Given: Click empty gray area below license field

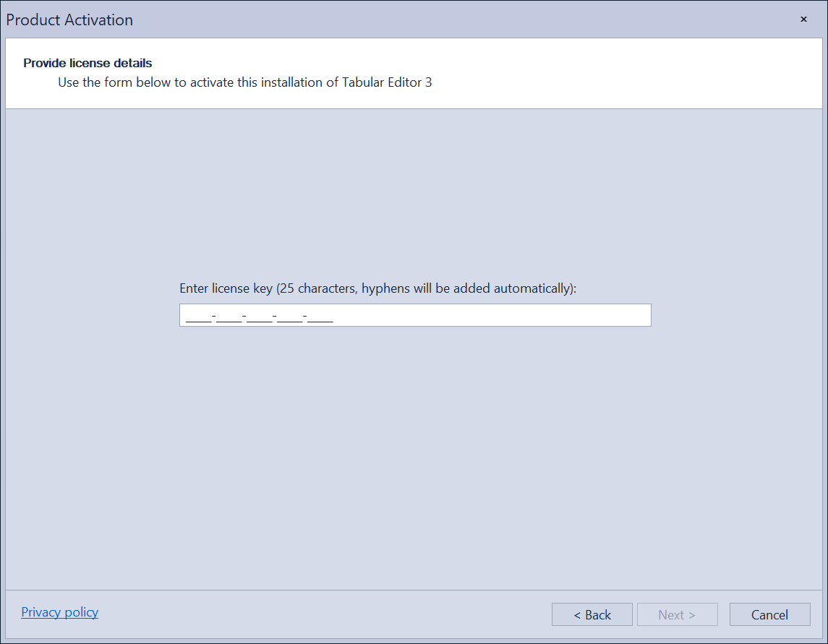Looking at the screenshot, I should tap(414, 448).
